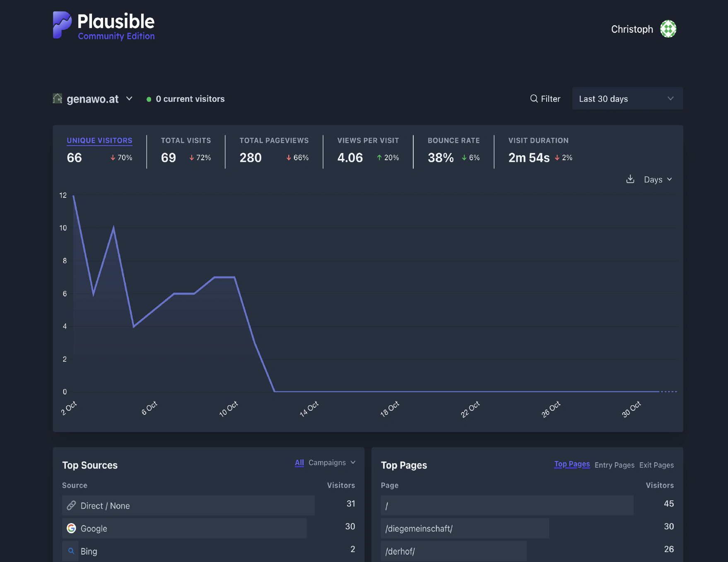The height and width of the screenshot is (562, 728).
Task: Click the home icon beside genawo.at
Action: [58, 98]
